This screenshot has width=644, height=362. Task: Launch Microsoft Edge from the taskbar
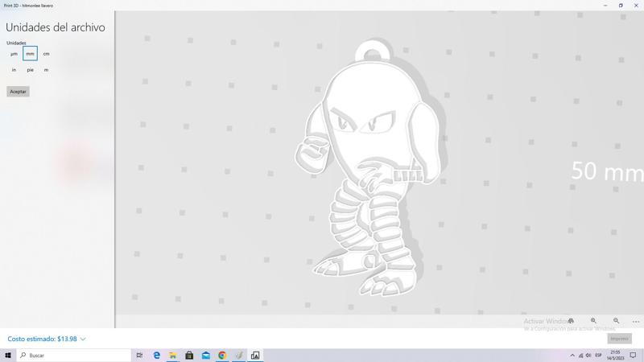point(156,356)
